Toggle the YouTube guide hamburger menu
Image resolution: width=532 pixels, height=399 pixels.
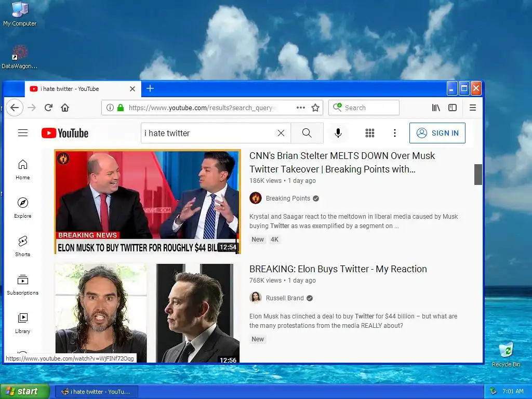point(23,132)
